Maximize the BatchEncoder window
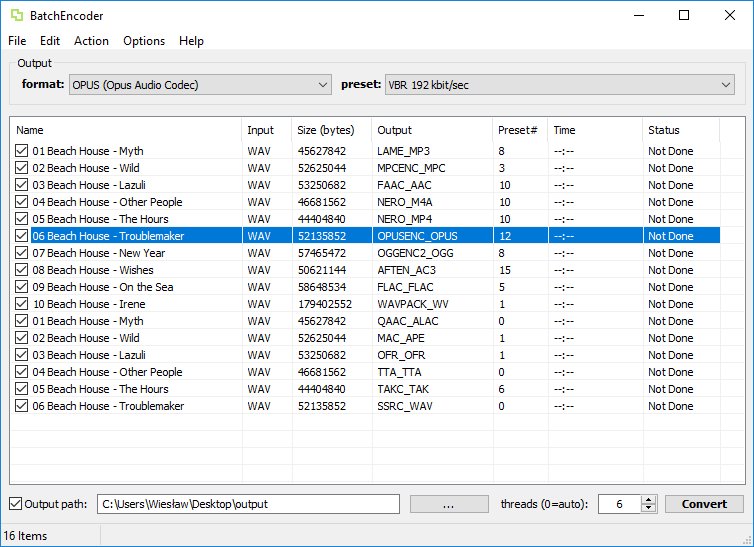The image size is (754, 547). (x=683, y=15)
